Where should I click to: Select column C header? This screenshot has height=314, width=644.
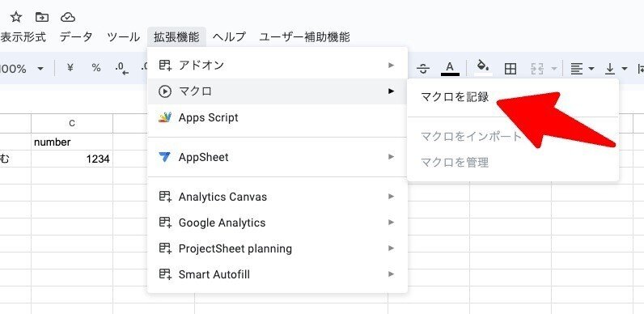72,123
